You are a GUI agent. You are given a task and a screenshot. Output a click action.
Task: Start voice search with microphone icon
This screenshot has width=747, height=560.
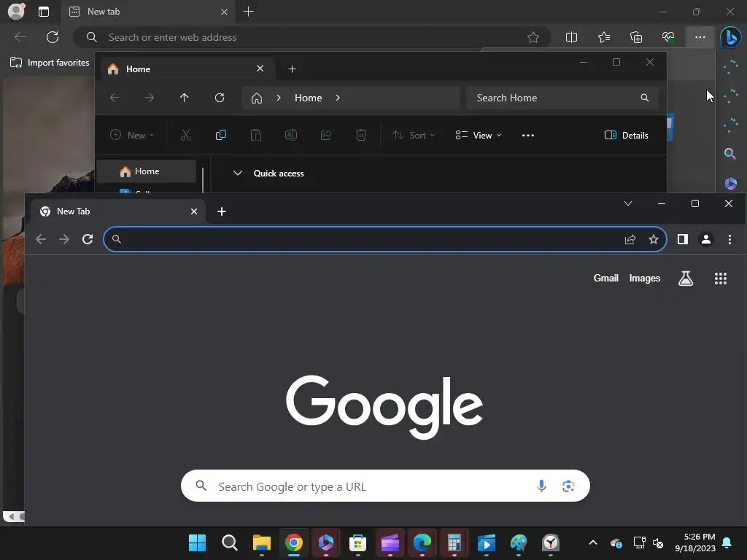(541, 486)
